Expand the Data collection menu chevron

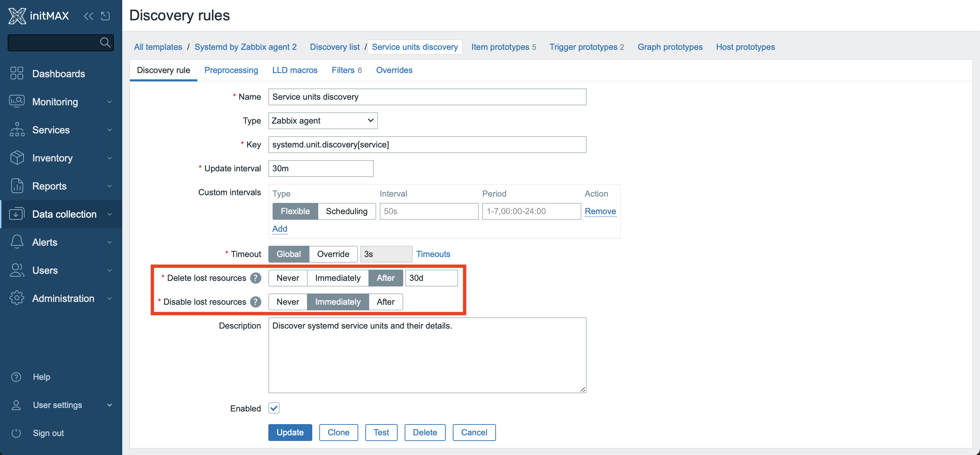coord(110,215)
